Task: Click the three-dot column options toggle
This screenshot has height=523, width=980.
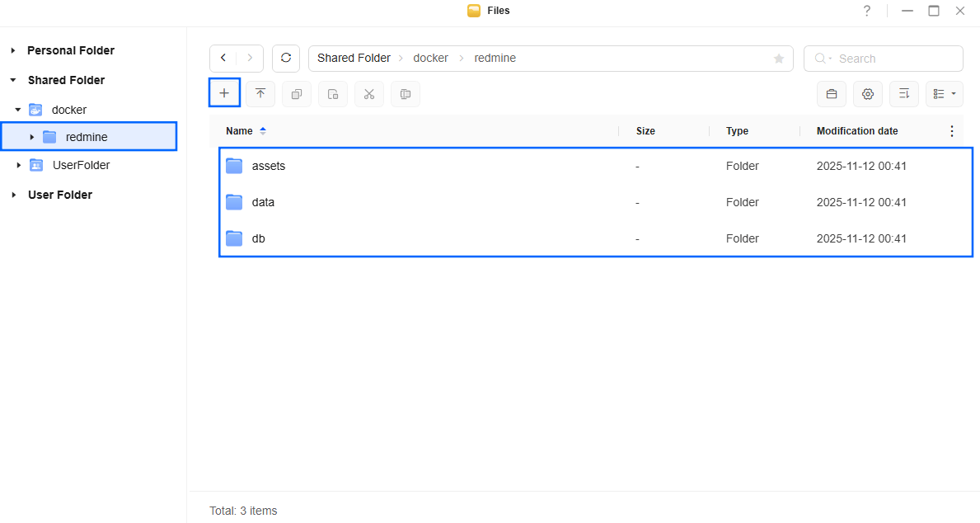Action: [952, 130]
